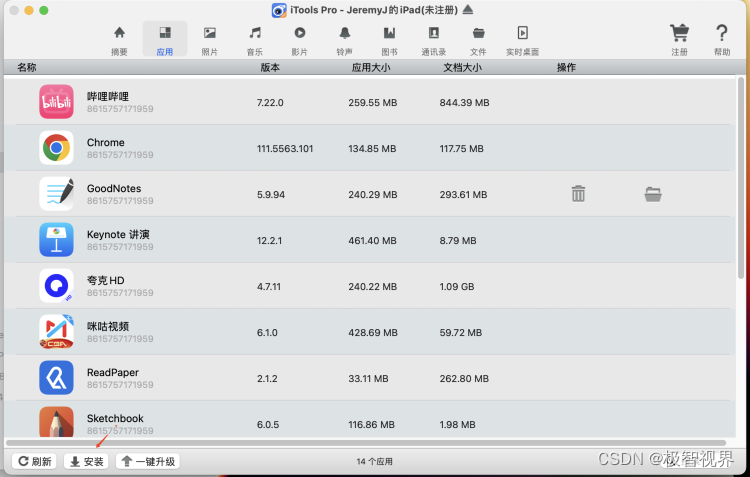Viewport: 750px width, 477px height.
Task: Click the vertical scrollbar of the app list
Action: coord(741,178)
